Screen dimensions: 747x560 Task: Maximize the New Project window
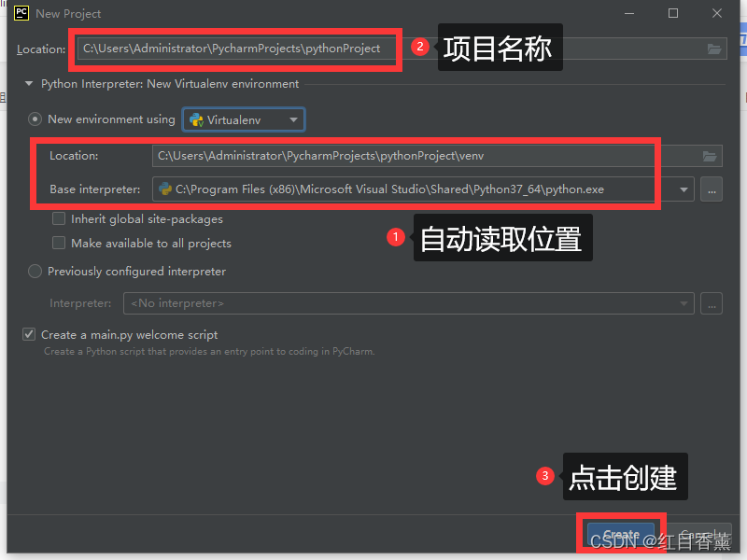pos(672,13)
